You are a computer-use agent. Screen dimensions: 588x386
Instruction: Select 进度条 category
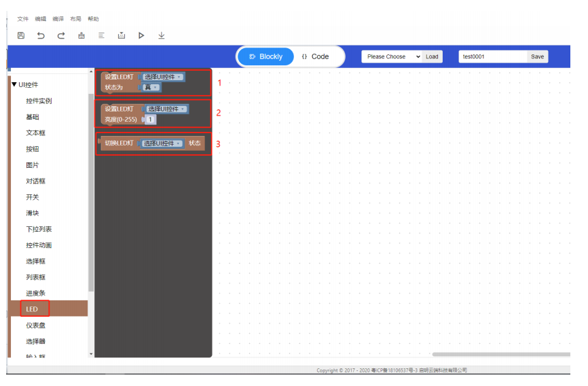coord(35,294)
